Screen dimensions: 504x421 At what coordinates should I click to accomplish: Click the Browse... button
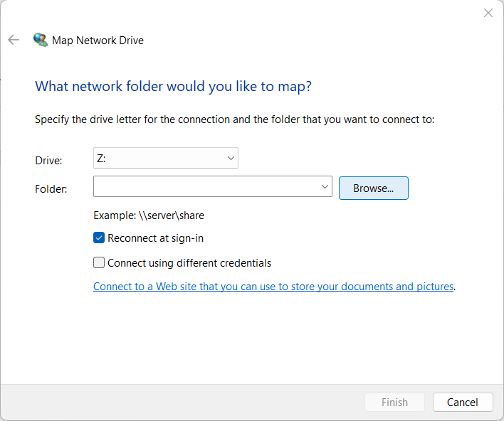pyautogui.click(x=373, y=188)
